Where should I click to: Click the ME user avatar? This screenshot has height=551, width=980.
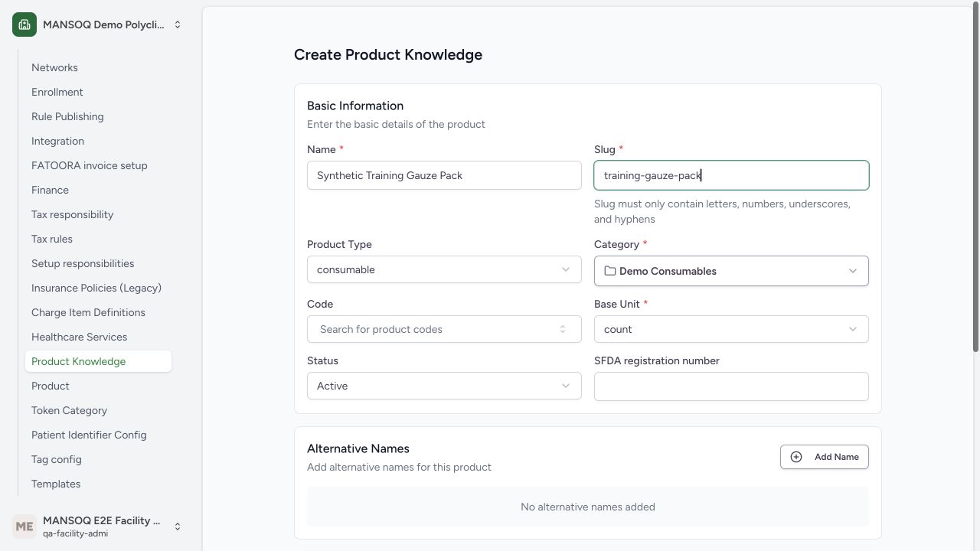coord(24,527)
